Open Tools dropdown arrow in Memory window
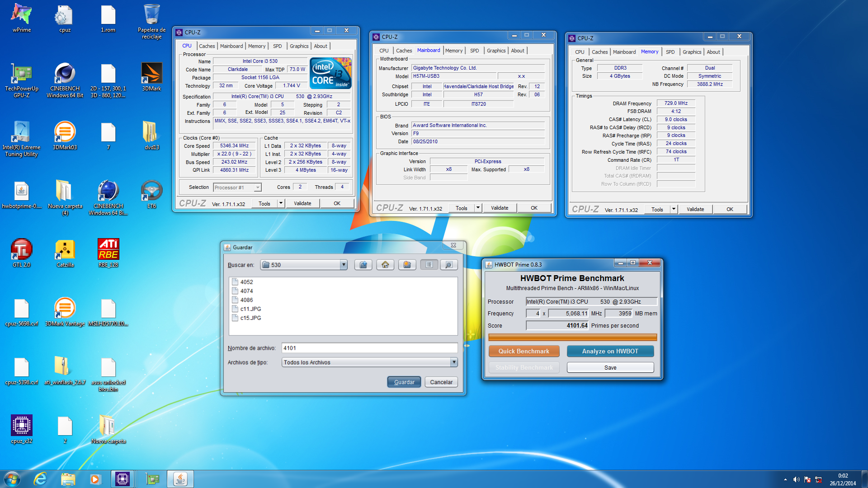The image size is (868, 488). 674,209
